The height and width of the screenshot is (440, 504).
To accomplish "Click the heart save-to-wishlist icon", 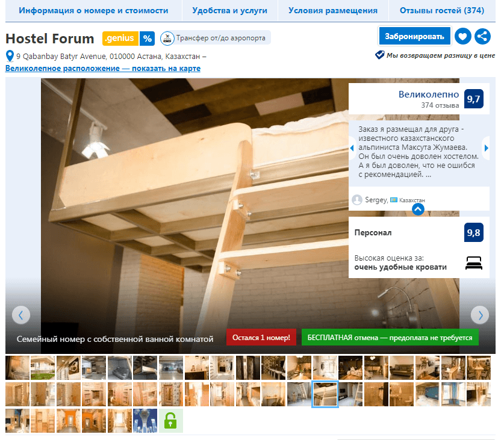I will [463, 36].
